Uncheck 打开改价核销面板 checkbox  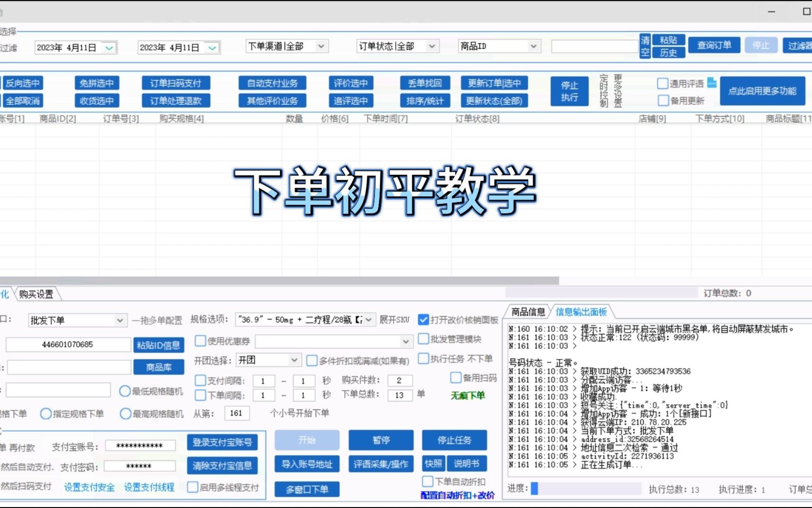pos(423,320)
